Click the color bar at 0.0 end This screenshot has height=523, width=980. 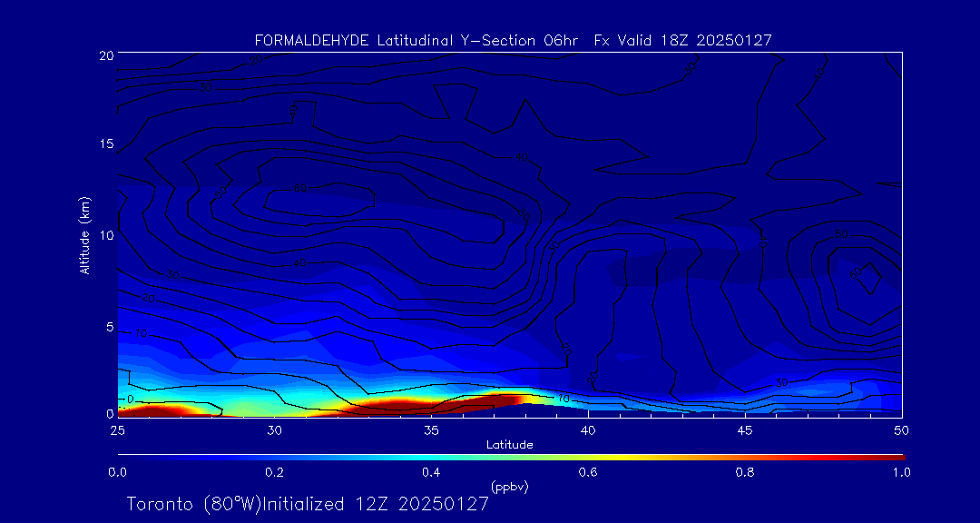pos(121,458)
